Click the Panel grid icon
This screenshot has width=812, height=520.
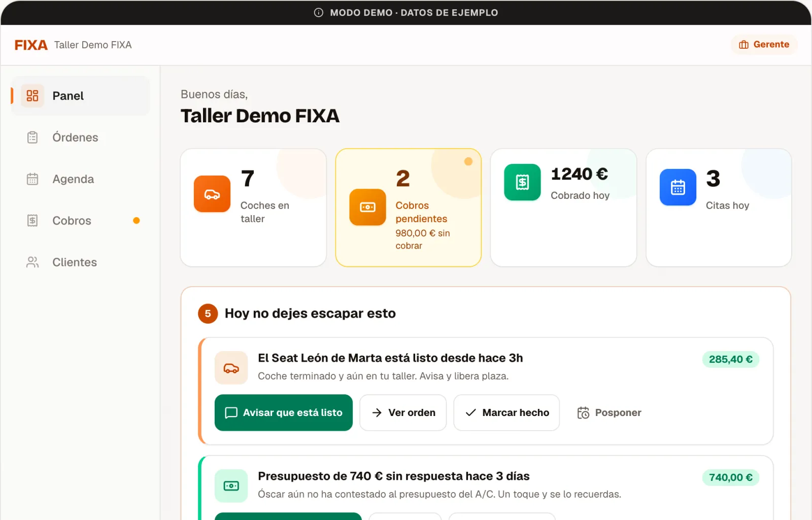pyautogui.click(x=32, y=96)
